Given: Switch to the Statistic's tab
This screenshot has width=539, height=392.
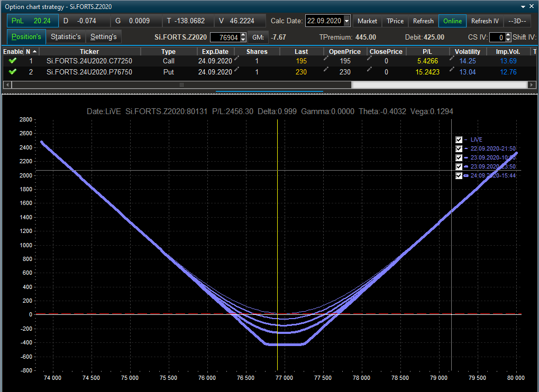Looking at the screenshot, I should 66,37.
